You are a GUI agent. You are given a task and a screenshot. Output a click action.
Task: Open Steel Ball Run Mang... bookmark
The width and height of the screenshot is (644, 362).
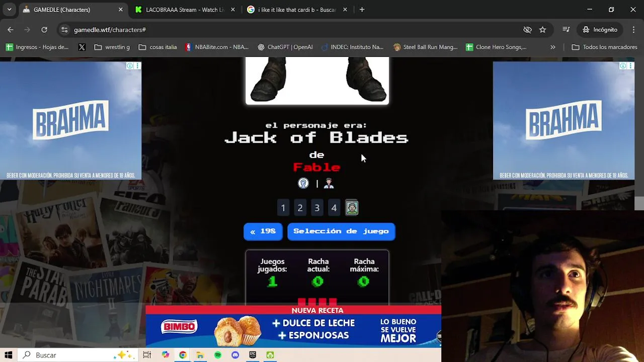click(x=425, y=47)
